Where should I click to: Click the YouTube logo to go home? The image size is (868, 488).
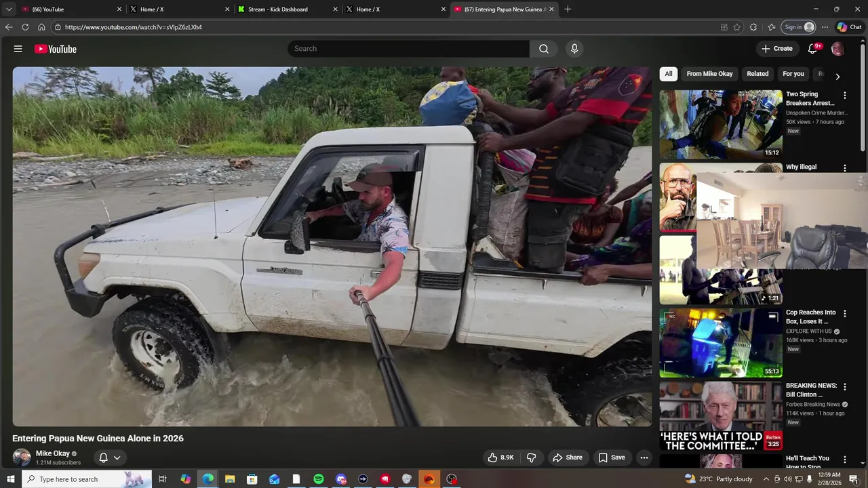tap(56, 49)
